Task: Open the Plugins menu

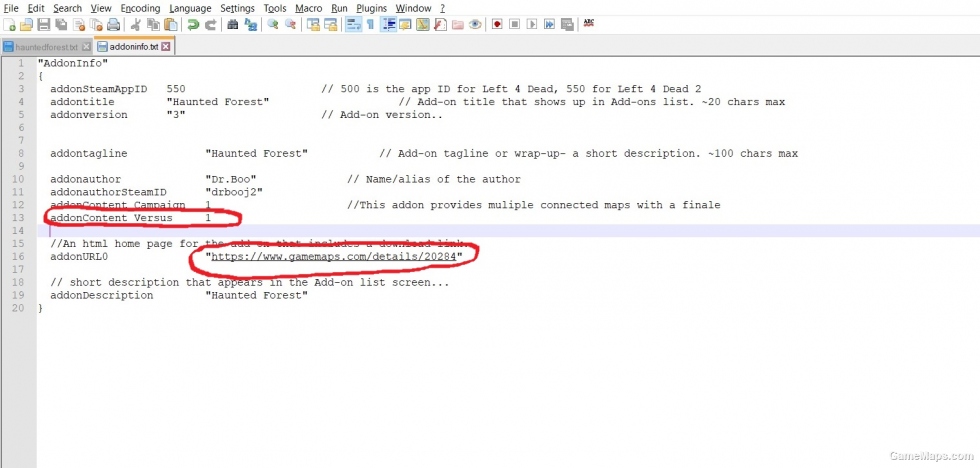Action: [371, 8]
